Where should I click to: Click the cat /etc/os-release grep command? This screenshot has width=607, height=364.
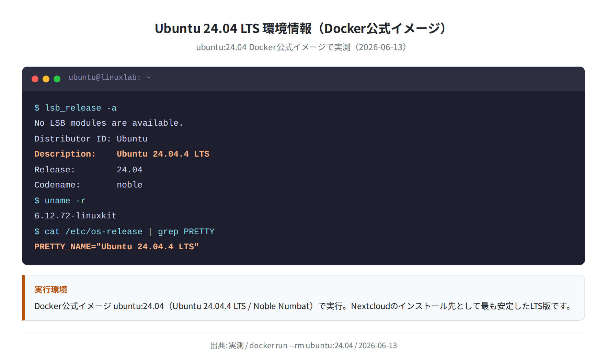point(124,231)
